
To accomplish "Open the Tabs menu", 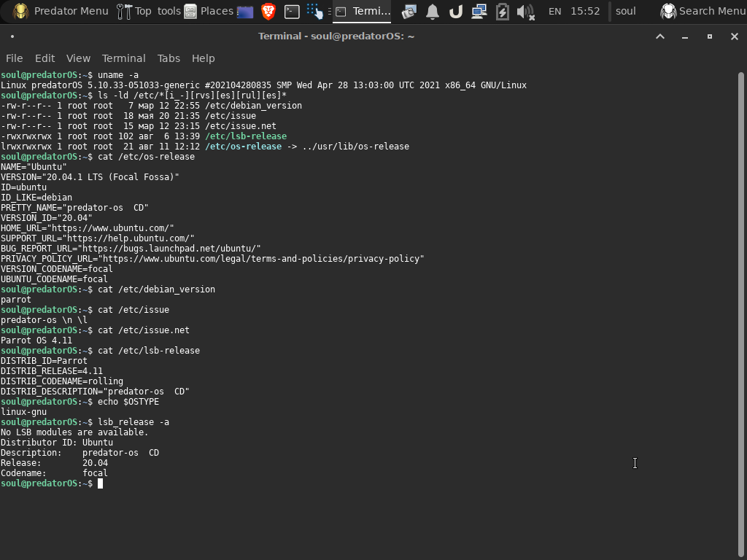I will [x=169, y=58].
